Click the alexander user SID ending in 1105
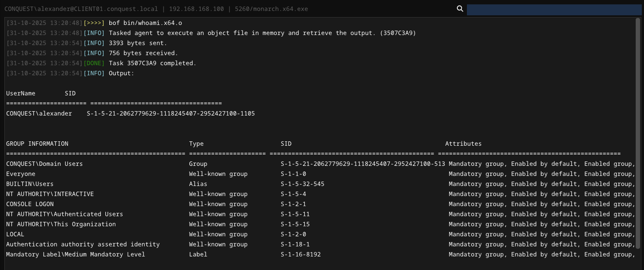This screenshot has height=270, width=644. click(x=171, y=113)
